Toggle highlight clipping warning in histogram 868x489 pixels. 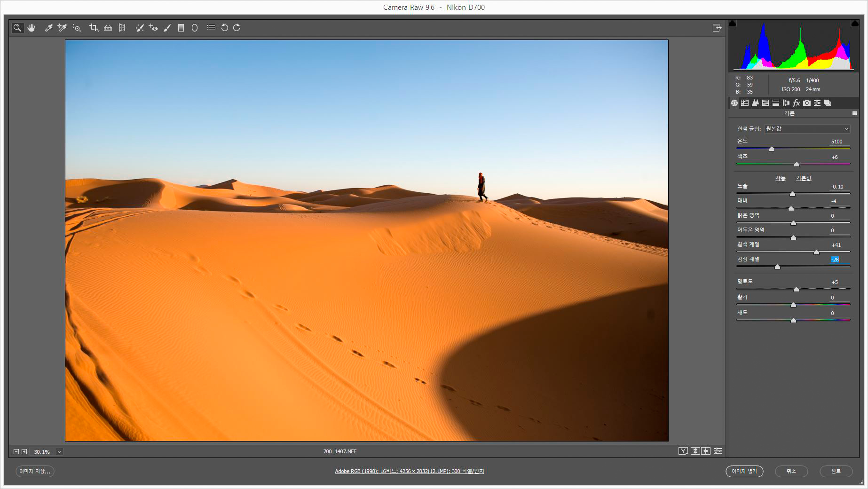pyautogui.click(x=855, y=24)
